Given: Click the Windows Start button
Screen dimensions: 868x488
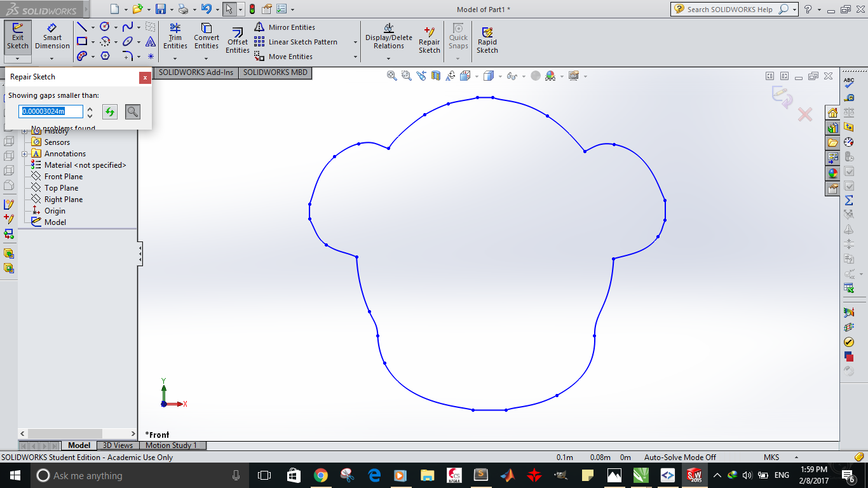Looking at the screenshot, I should pyautogui.click(x=15, y=475).
